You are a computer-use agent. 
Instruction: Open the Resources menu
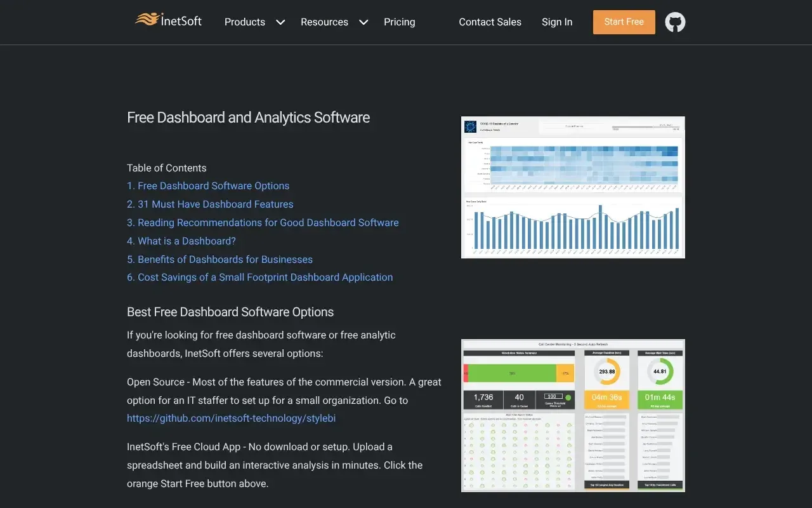[324, 22]
